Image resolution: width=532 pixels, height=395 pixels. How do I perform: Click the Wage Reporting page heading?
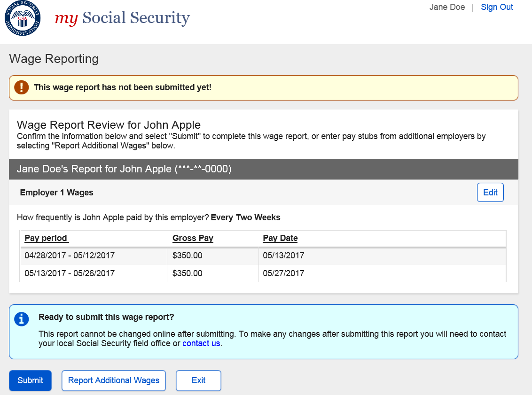click(x=54, y=59)
